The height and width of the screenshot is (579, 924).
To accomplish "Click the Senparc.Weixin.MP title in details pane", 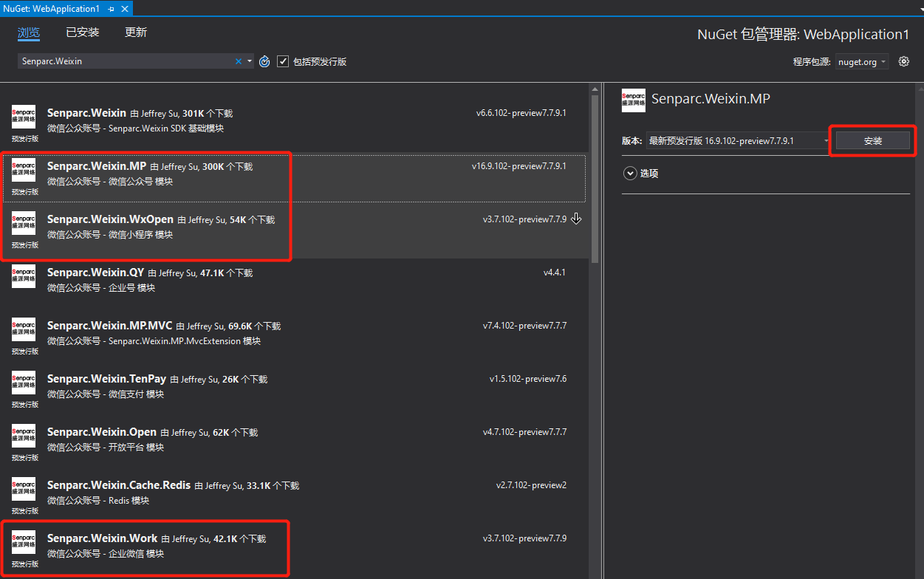I will point(711,98).
